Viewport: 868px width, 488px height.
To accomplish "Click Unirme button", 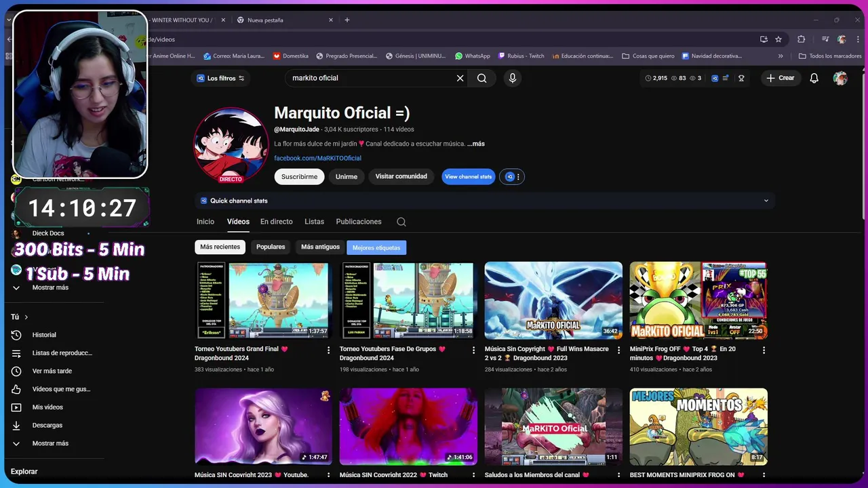I will (x=346, y=176).
